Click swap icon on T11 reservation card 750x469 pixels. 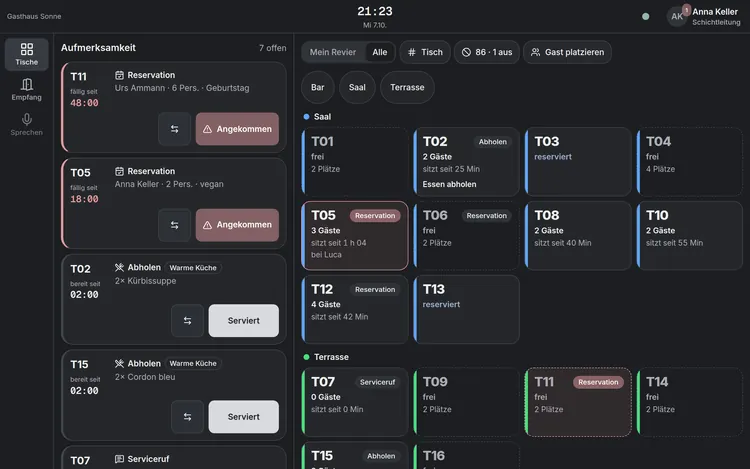[x=175, y=129]
